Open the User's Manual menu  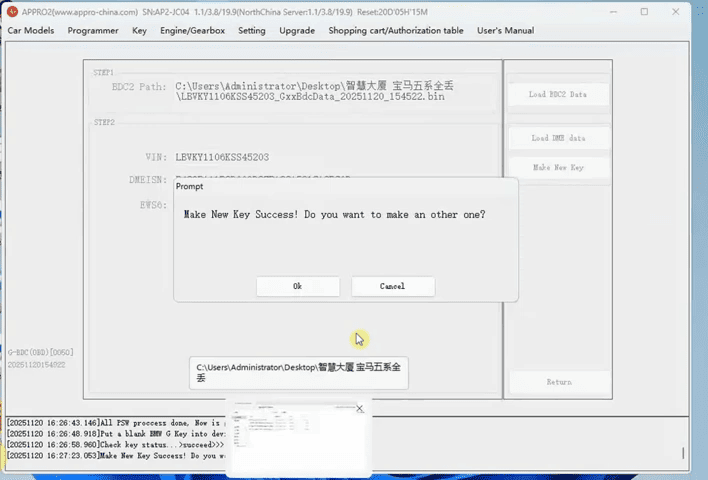click(x=505, y=31)
